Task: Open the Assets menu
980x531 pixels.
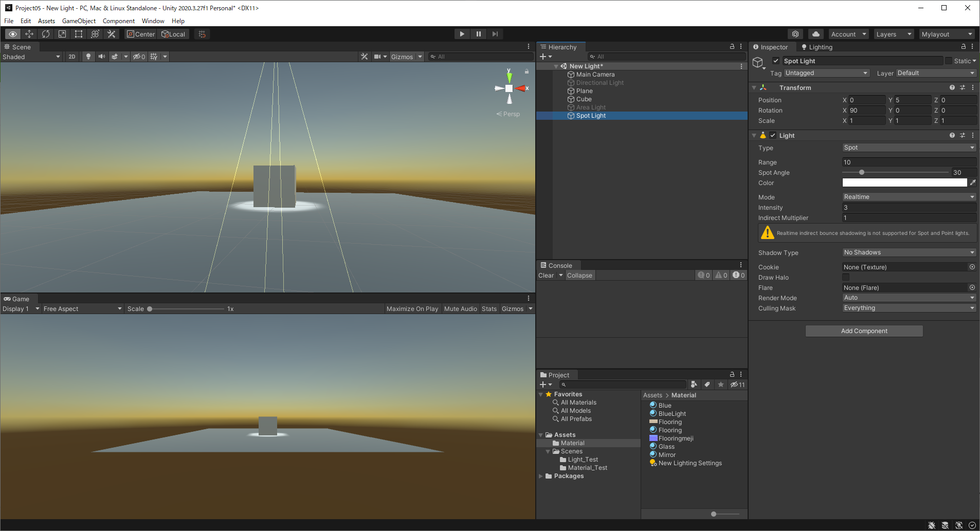Action: (46, 21)
